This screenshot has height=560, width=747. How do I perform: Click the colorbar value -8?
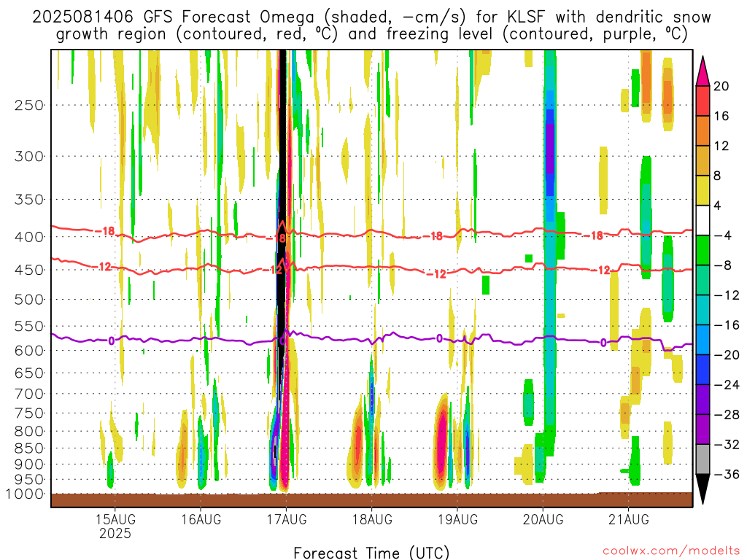(722, 265)
